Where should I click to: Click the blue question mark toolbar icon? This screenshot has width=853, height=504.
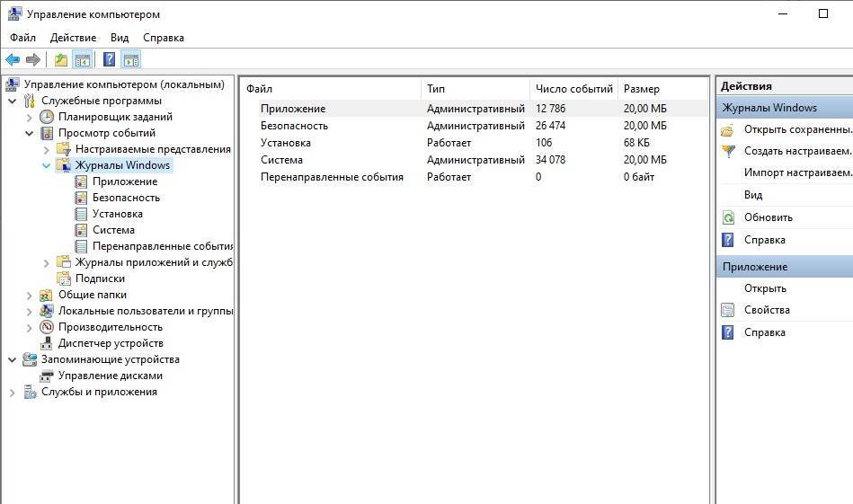tap(109, 60)
